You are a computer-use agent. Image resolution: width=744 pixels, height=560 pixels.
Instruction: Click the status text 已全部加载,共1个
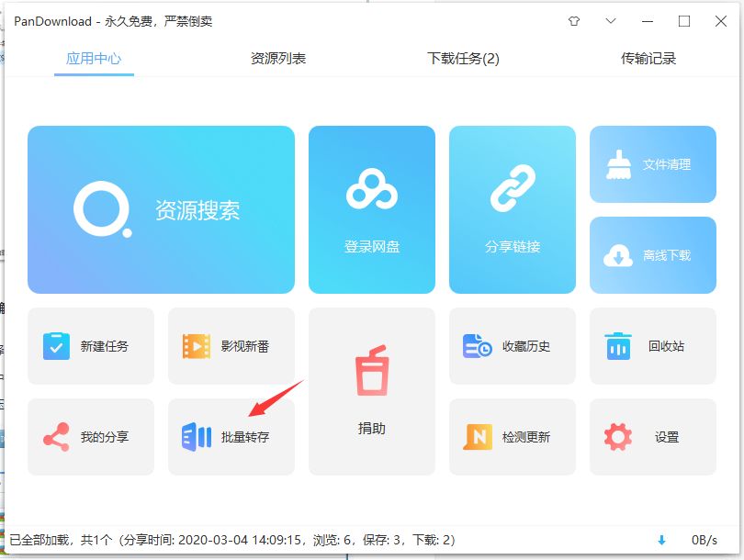(x=61, y=540)
